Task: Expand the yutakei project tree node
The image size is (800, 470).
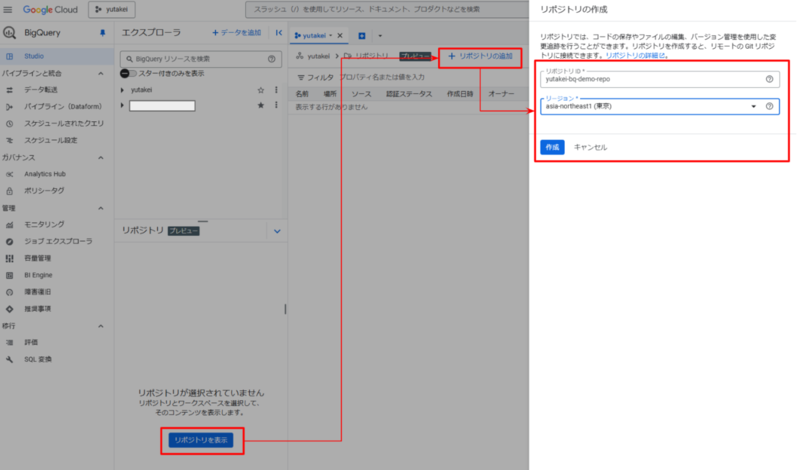Action: tap(122, 90)
